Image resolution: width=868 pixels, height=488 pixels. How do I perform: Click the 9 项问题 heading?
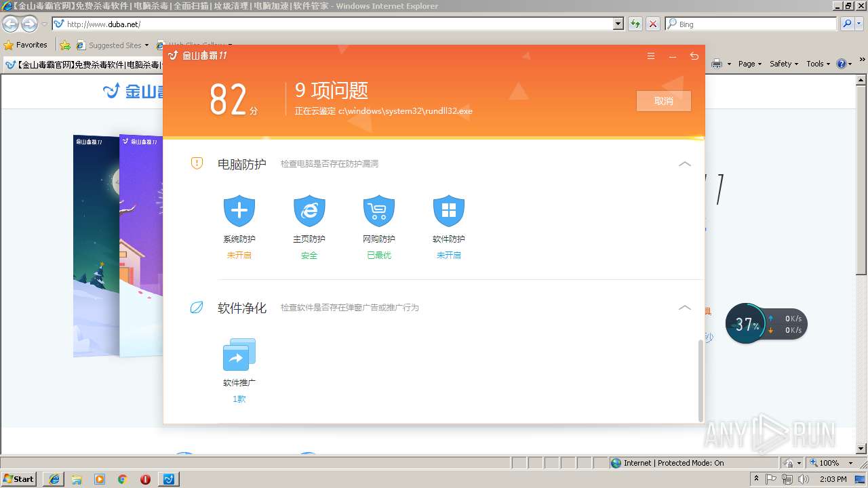[332, 90]
